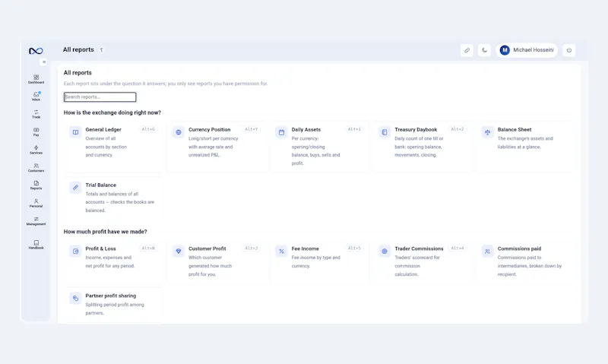Click the infinity logo in the sidebar
Image resolution: width=608 pixels, height=364 pixels.
[36, 51]
